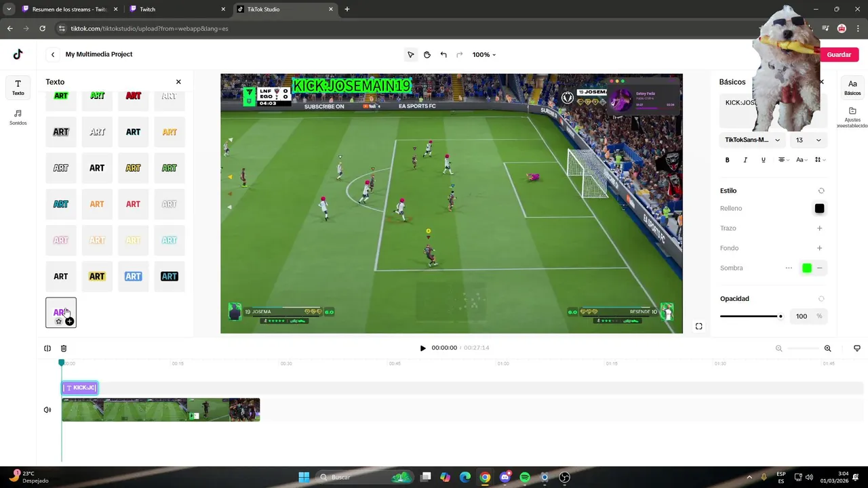Delete the selected timeline clip
Viewport: 868px width, 488px height.
click(x=64, y=348)
